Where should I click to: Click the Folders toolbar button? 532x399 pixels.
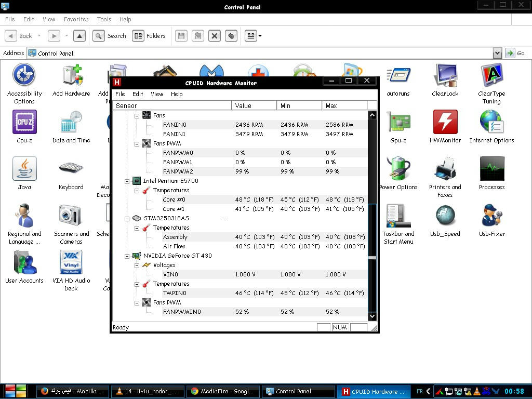click(x=149, y=36)
